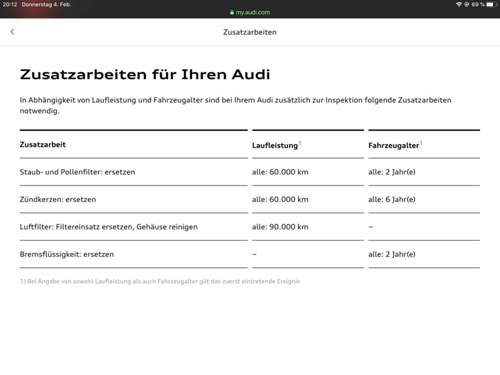The height and width of the screenshot is (375, 500).
Task: Select alle: 6 Jahr(e) cell
Action: [x=392, y=199]
